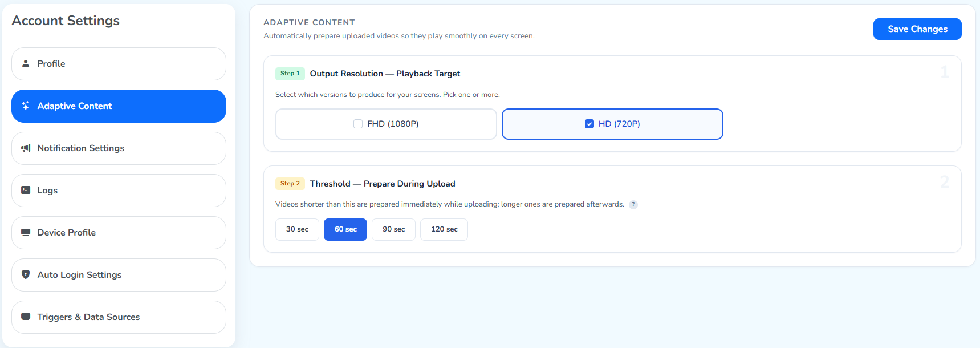980x348 pixels.
Task: Open the Profile settings section
Action: pos(119,64)
